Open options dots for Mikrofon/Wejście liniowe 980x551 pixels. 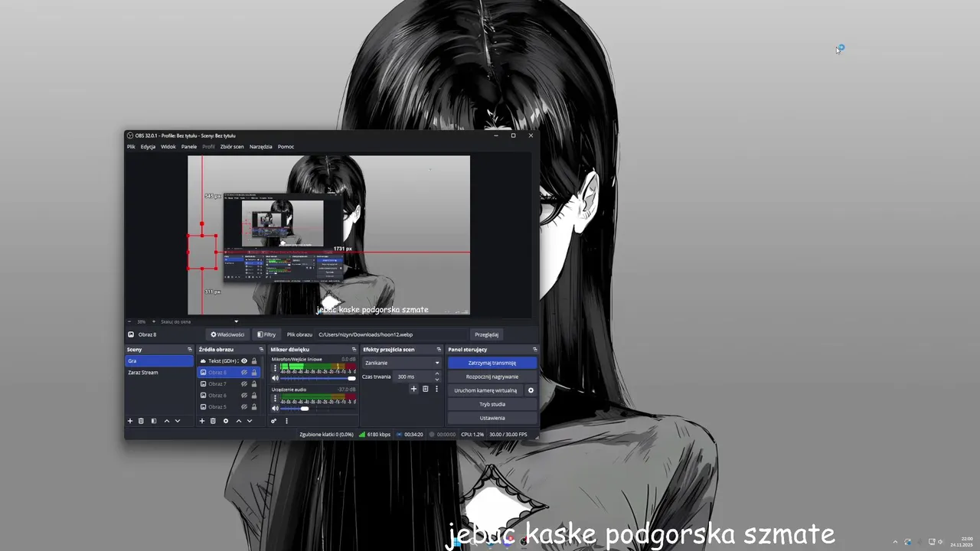276,369
